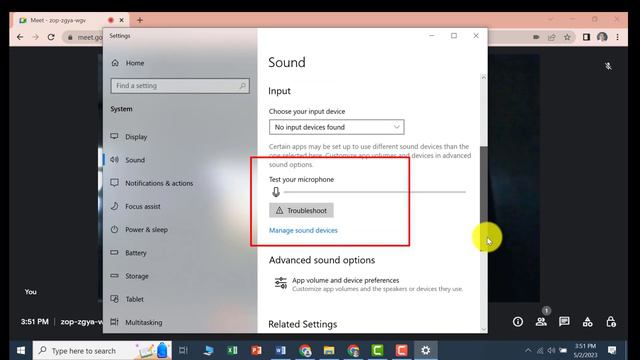640x360 pixels.
Task: Reload the Meet page in Chrome
Action: click(51, 37)
